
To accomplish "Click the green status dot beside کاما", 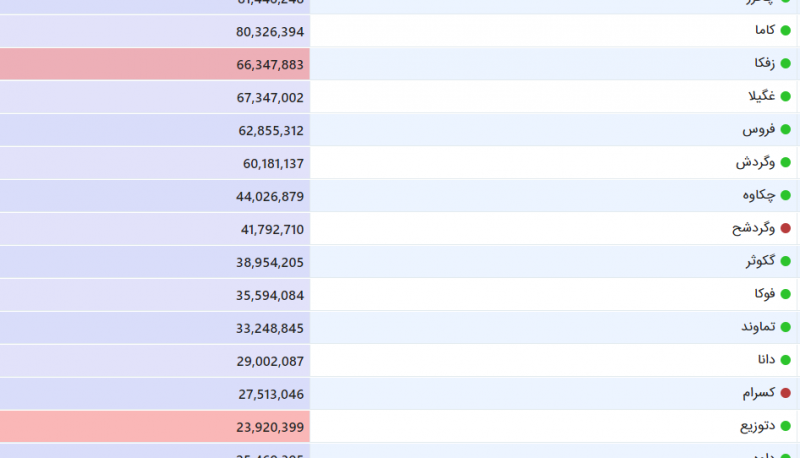I will click(786, 31).
